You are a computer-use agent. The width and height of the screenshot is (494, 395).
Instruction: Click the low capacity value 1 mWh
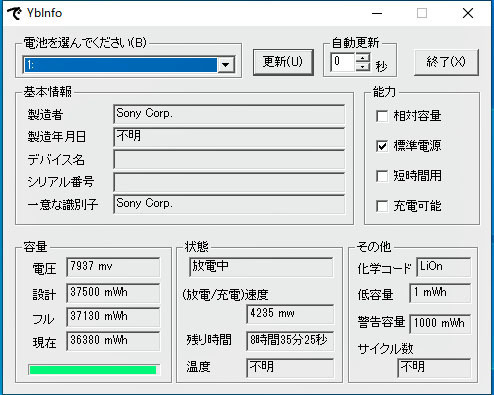[x=440, y=293]
